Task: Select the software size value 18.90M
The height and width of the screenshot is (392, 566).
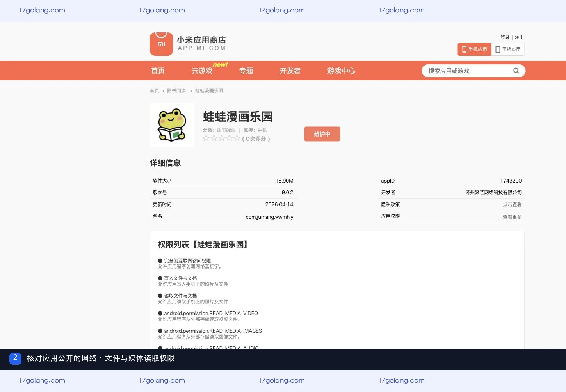Action: pos(284,181)
